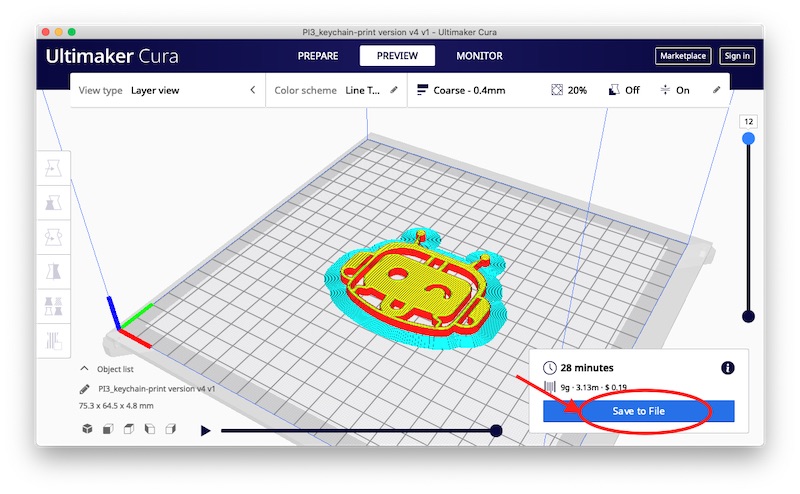Screen dimensions: 800x494
Task: Click the layer profile icon beside Coarse
Action: (x=422, y=90)
